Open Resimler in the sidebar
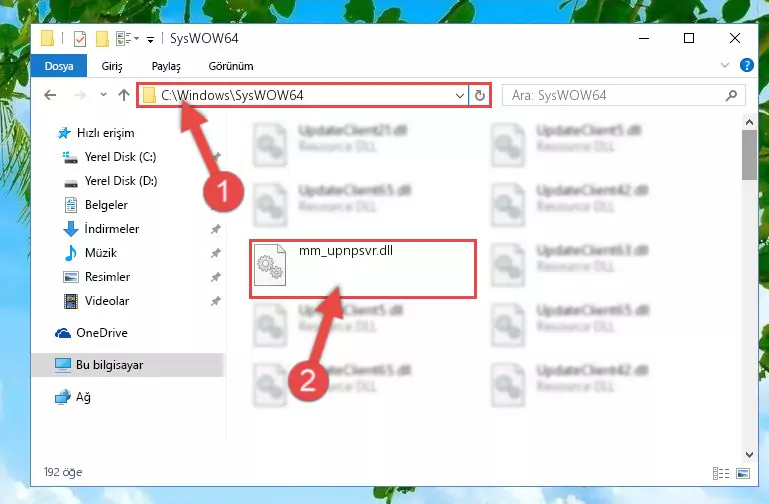 (107, 277)
